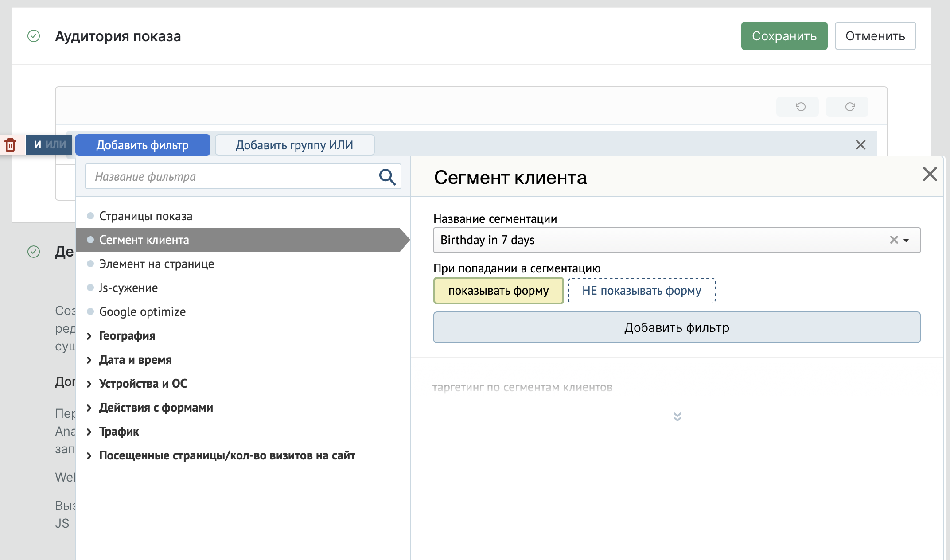
Task: Click the red trash delete icon
Action: [10, 145]
